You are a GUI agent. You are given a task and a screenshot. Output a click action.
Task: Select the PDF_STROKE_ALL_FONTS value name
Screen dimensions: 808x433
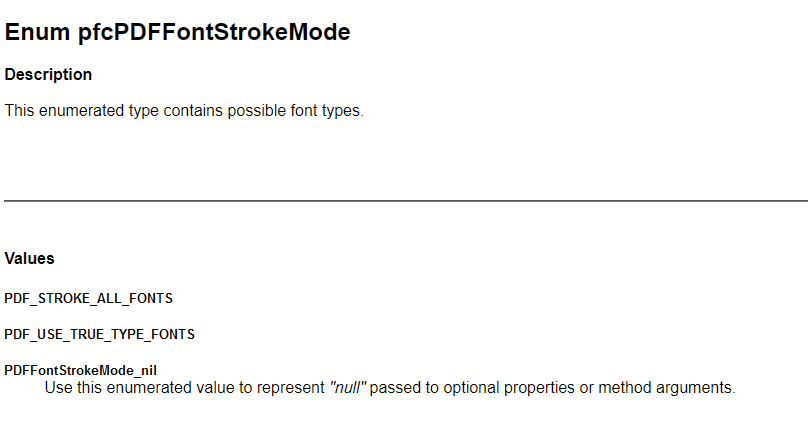tap(89, 298)
